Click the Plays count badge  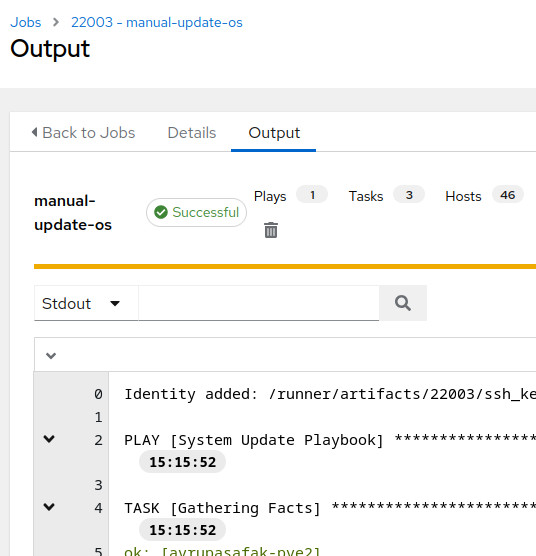(x=312, y=195)
